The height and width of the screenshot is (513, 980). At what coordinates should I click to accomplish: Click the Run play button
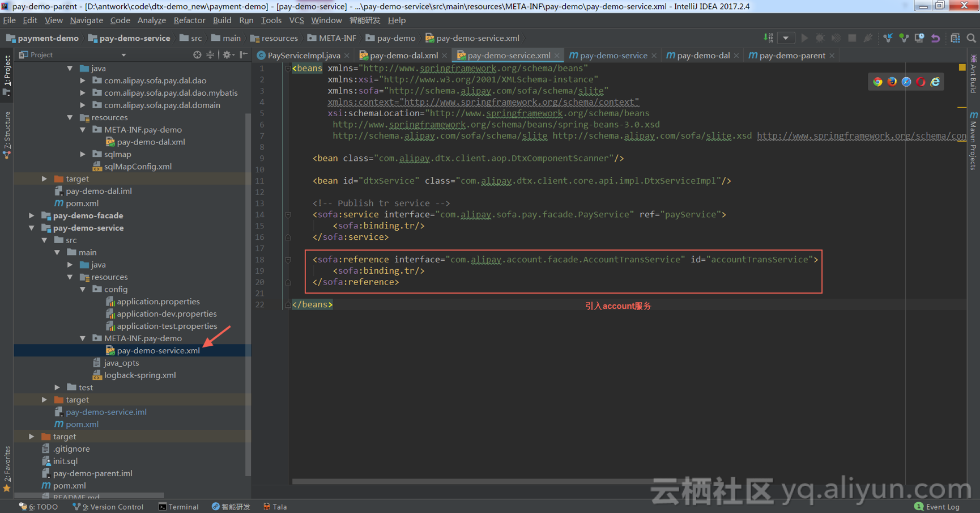pyautogui.click(x=804, y=38)
